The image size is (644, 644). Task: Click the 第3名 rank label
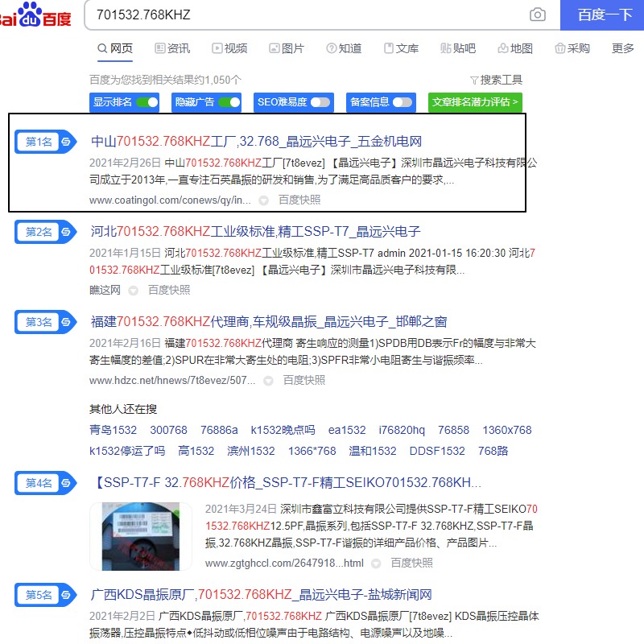pos(39,322)
